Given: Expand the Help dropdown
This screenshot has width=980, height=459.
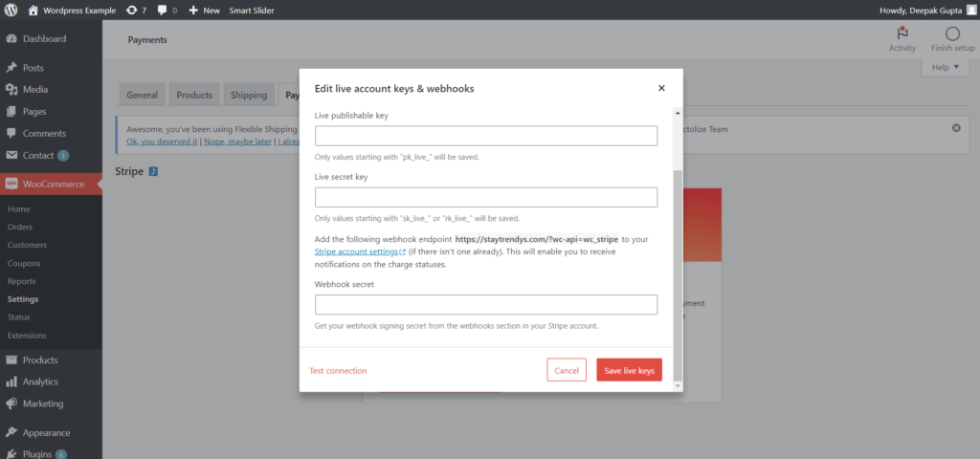Looking at the screenshot, I should click(944, 67).
